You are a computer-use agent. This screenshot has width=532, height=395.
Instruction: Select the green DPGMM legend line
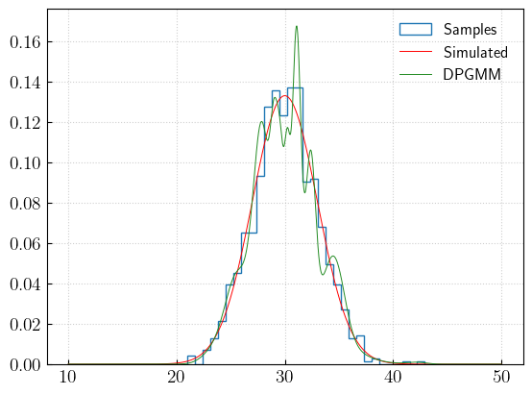pos(416,74)
